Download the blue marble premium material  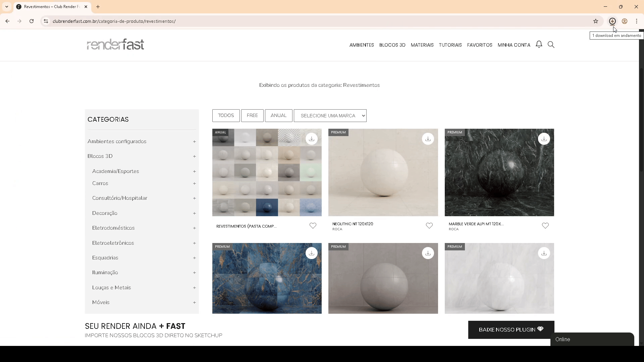tap(311, 253)
